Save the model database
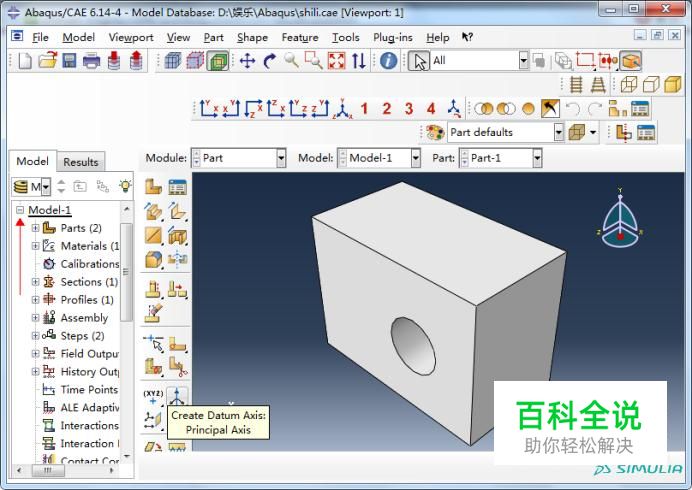This screenshot has height=490, width=692. coord(69,60)
